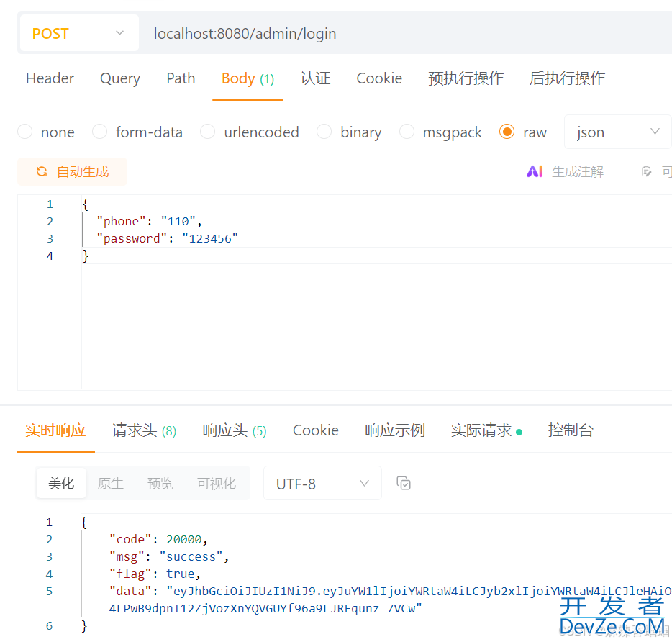Click the "code": 20000 response line
The image size is (672, 642).
click(x=158, y=540)
